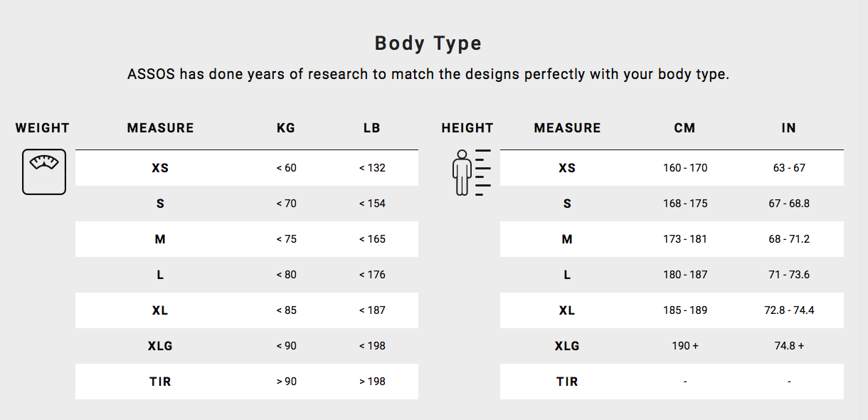Select the XLG row in height table
The height and width of the screenshot is (420, 868).
[672, 346]
